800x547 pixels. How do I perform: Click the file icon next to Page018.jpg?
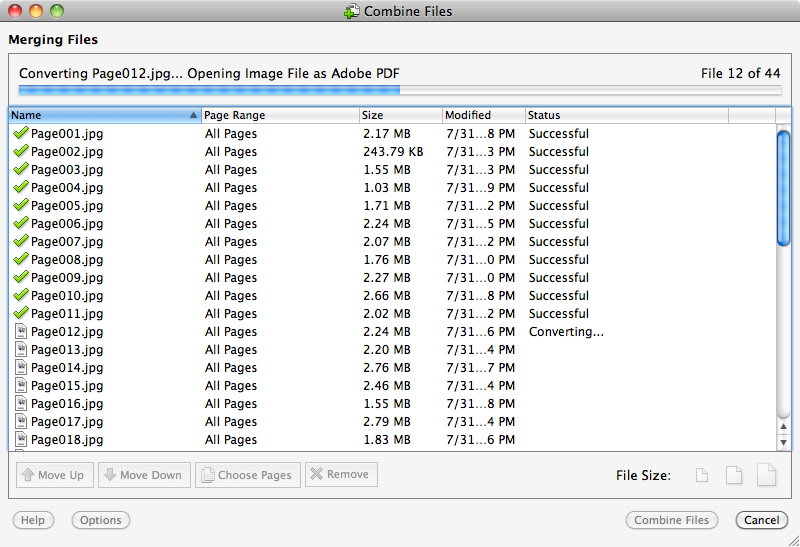[x=21, y=439]
